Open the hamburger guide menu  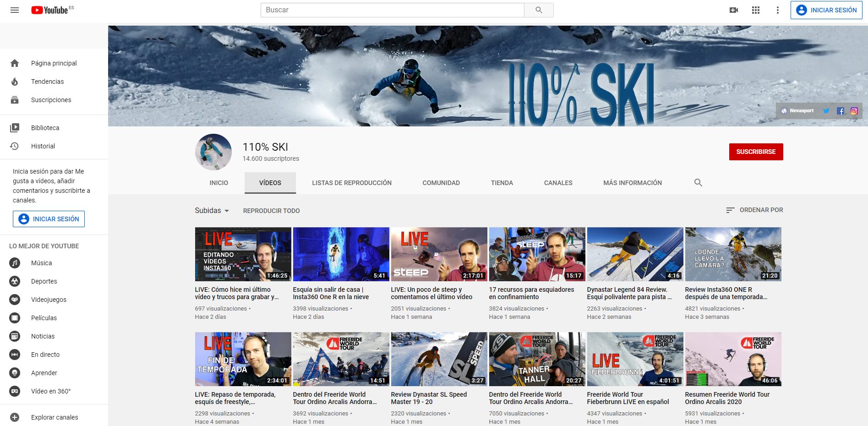click(x=15, y=10)
